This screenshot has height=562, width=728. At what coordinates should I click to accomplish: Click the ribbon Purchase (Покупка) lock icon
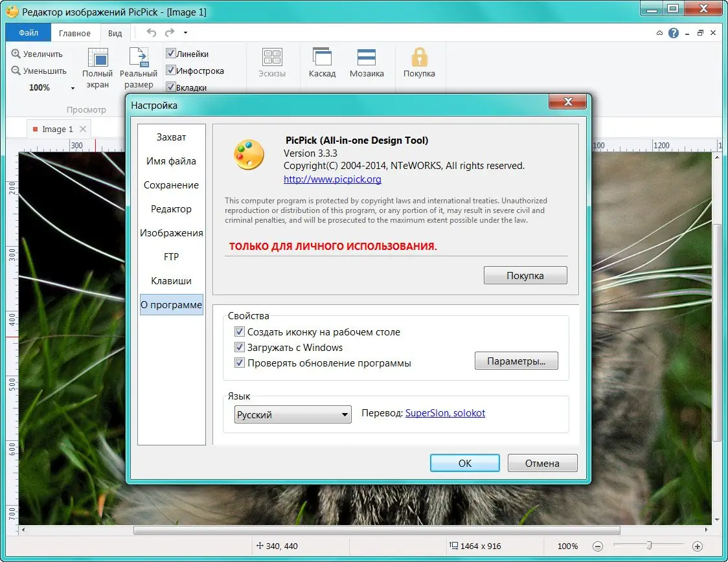pyautogui.click(x=419, y=58)
